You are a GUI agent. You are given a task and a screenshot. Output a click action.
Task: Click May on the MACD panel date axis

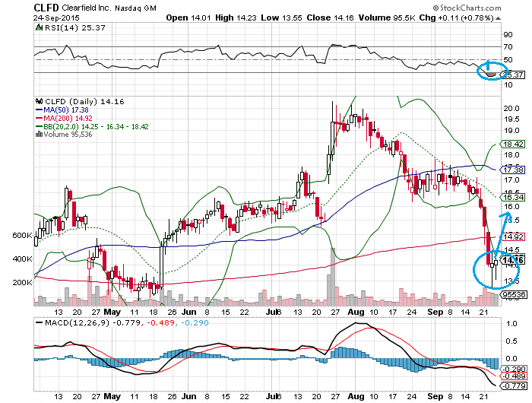(x=112, y=396)
